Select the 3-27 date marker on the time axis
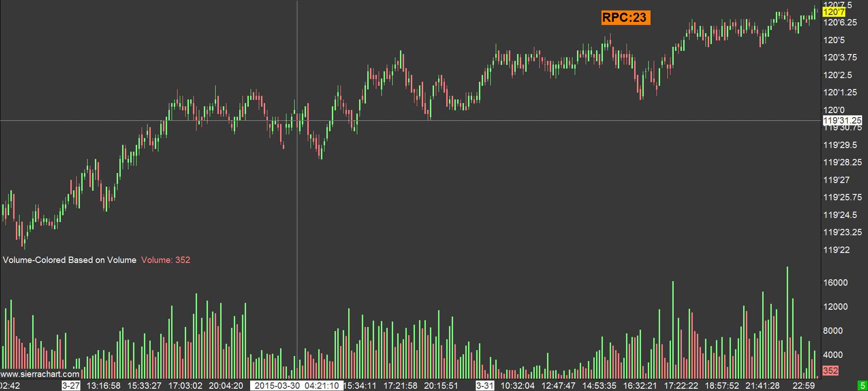 (x=71, y=386)
